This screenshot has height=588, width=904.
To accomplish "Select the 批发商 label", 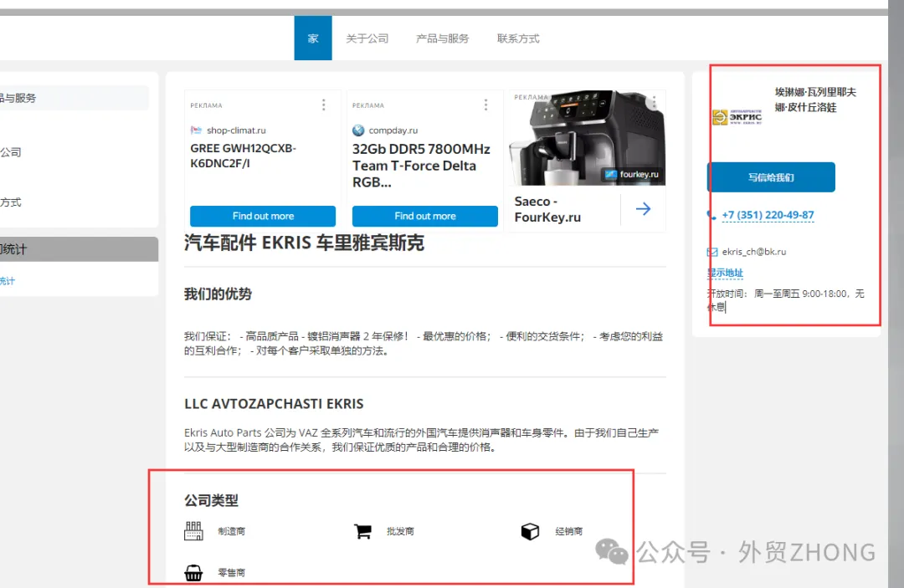I will 401,531.
